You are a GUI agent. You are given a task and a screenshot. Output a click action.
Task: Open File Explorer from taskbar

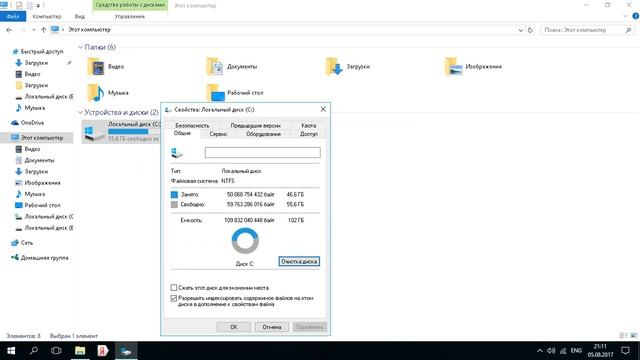coord(80,351)
